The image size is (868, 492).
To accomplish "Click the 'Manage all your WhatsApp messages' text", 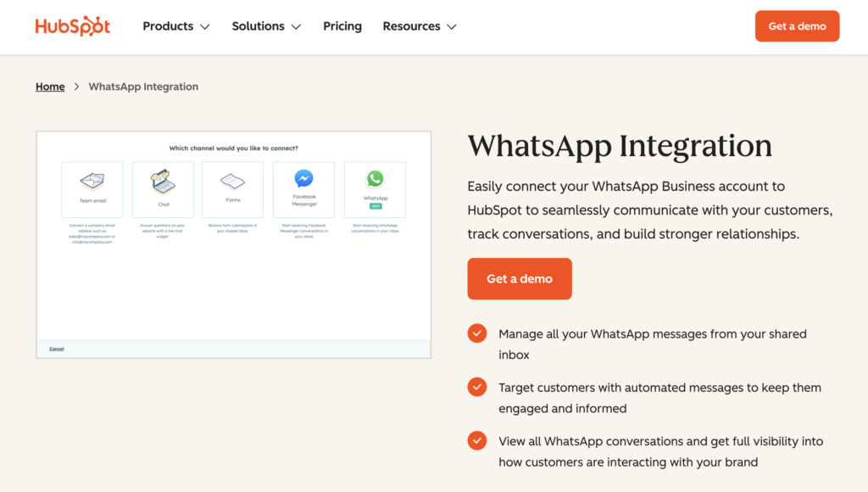I will (653, 344).
